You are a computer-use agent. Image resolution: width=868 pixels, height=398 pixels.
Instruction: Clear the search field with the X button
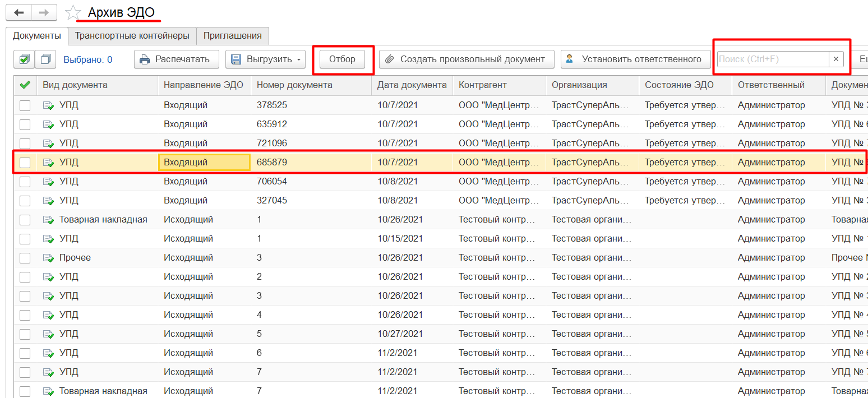tap(836, 59)
